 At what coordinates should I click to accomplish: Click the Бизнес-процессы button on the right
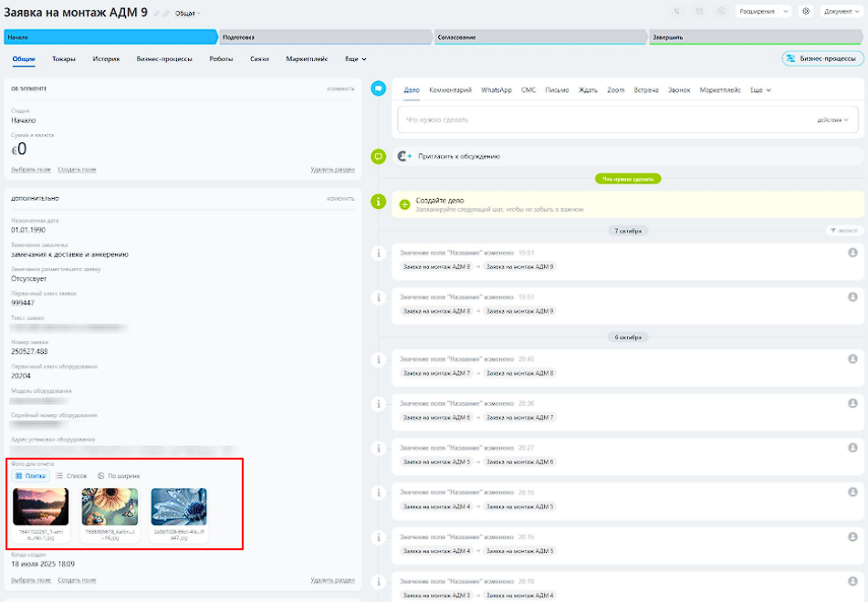823,58
